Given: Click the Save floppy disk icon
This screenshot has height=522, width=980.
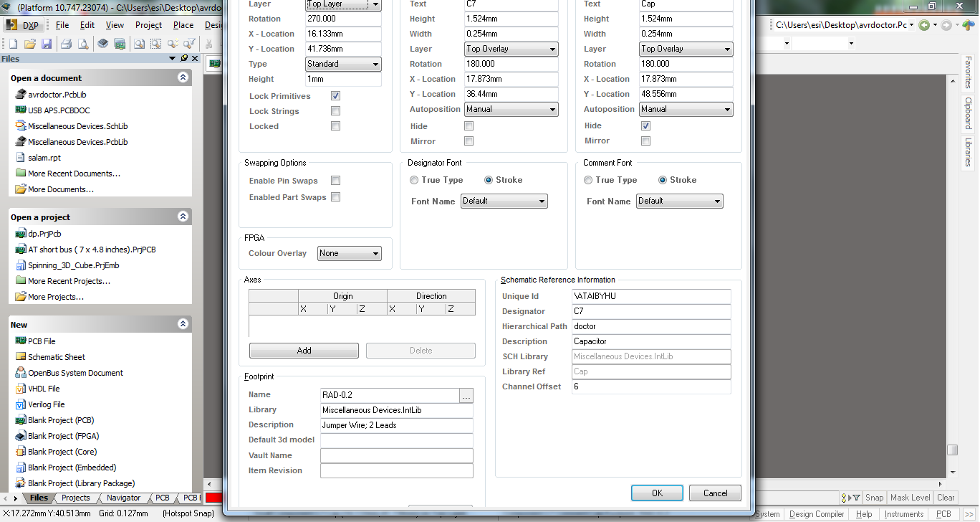Looking at the screenshot, I should [47, 44].
